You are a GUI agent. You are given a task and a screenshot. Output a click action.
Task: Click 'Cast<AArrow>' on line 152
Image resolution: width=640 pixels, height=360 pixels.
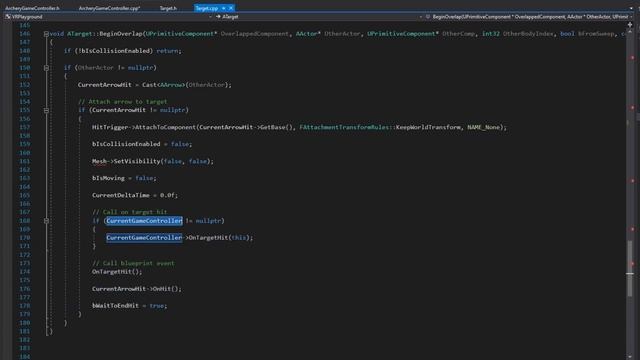tap(164, 85)
